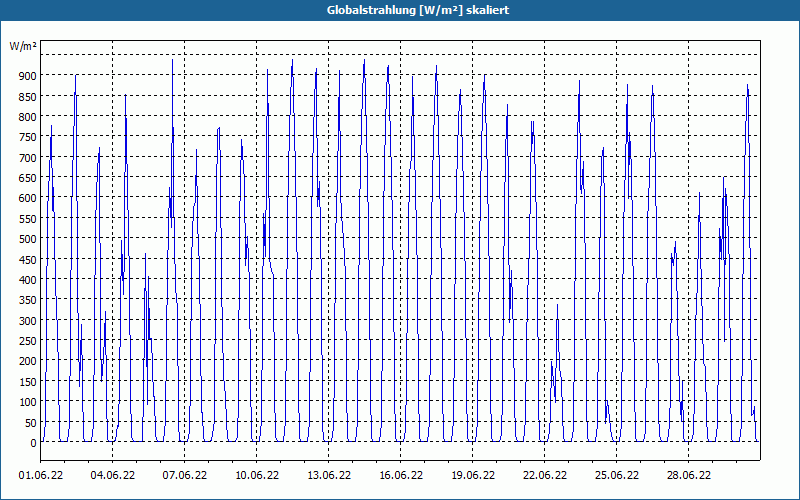Click the W/m² unit label
This screenshot has height=500, width=800.
23,46
